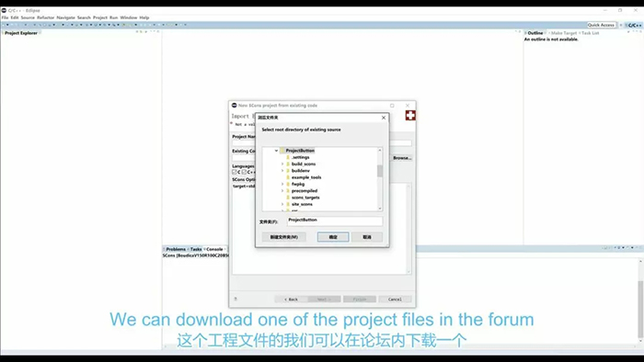Switch to the Make Target tab

pyautogui.click(x=563, y=33)
